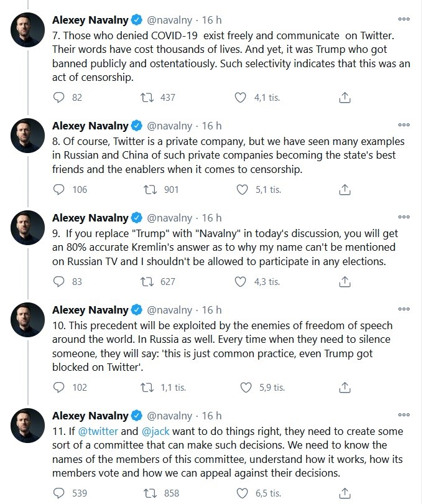The image size is (426, 504).
Task: Expand more options for tweet 11
Action: pyautogui.click(x=404, y=416)
